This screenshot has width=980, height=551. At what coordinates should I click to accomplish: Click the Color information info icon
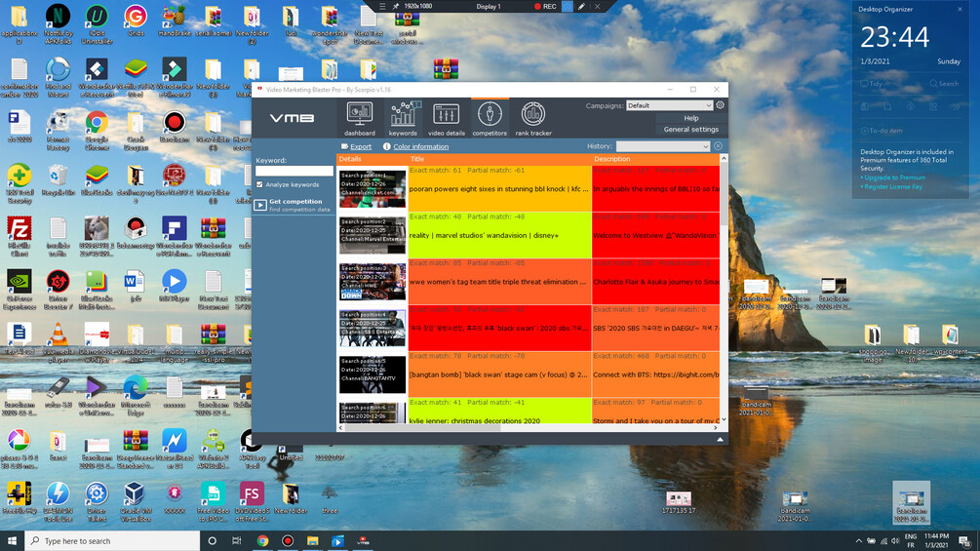387,146
